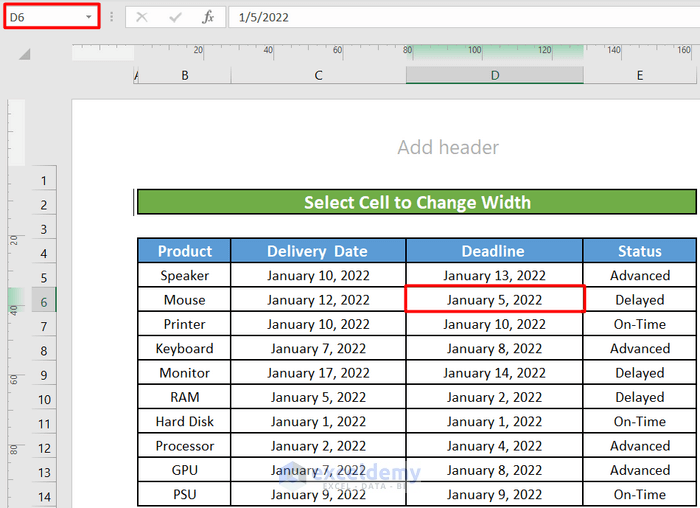Select the green title cell
700x508 pixels.
point(416,202)
